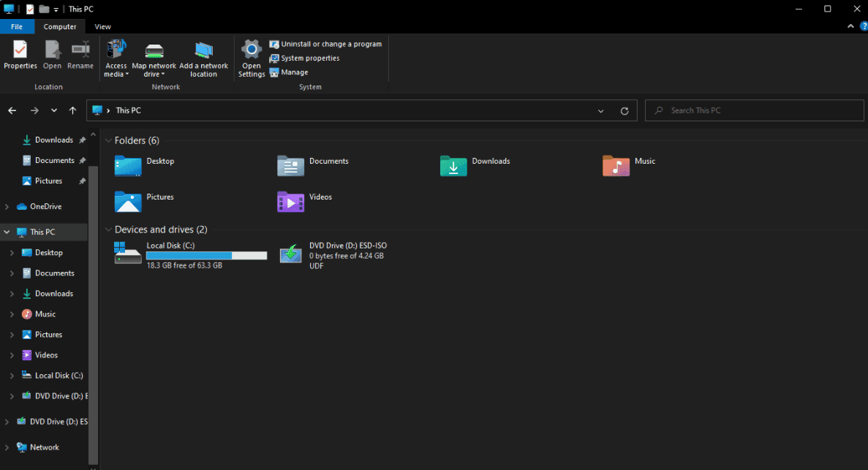Viewport: 868px width, 470px height.
Task: Click "0 bytes free of 4.24 GB" text
Action: tap(347, 256)
